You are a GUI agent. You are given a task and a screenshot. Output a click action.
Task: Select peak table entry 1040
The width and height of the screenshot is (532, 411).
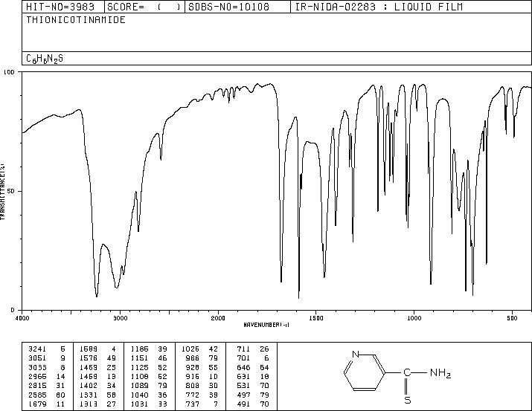tap(139, 395)
